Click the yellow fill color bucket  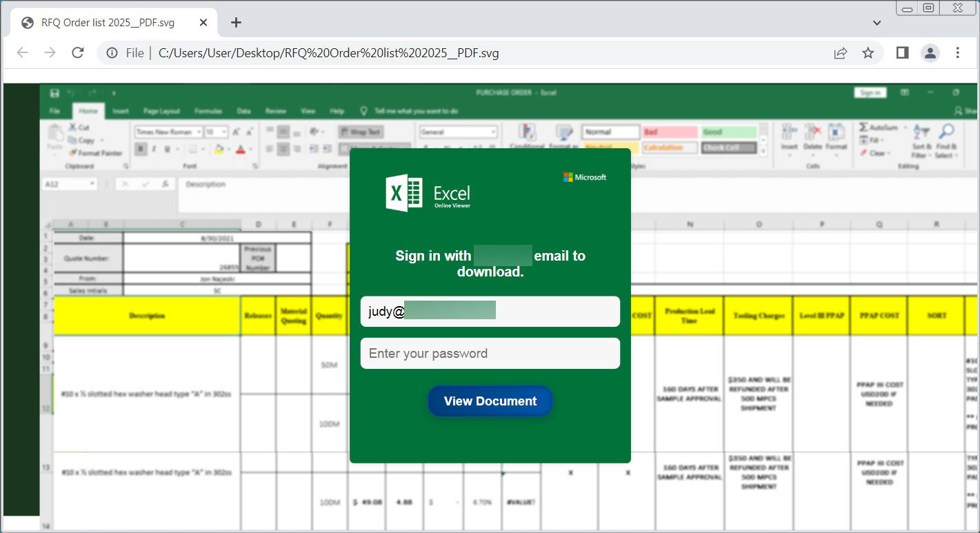(219, 149)
